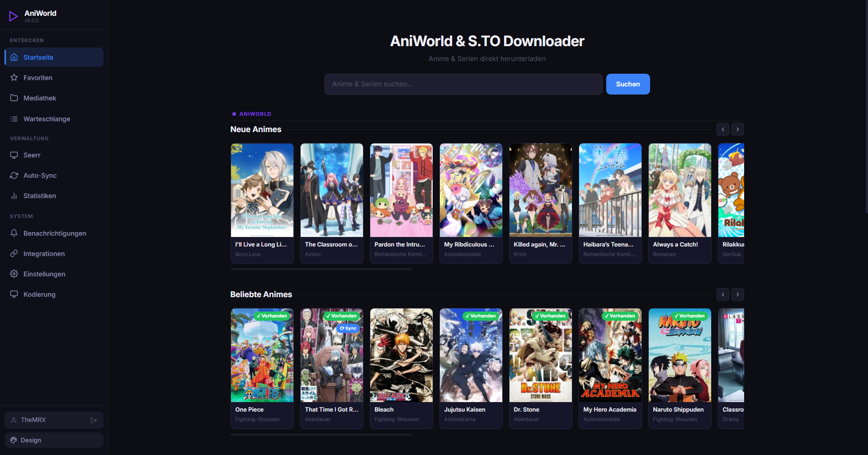Click the Statistiken bar chart icon
868x455 pixels.
14,196
